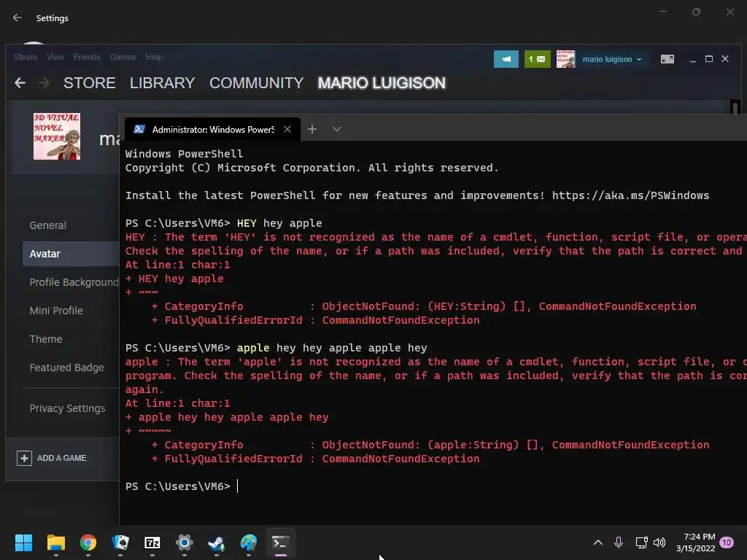Click the Steam page vertical scrollbar
The image size is (747, 560).
(735, 107)
